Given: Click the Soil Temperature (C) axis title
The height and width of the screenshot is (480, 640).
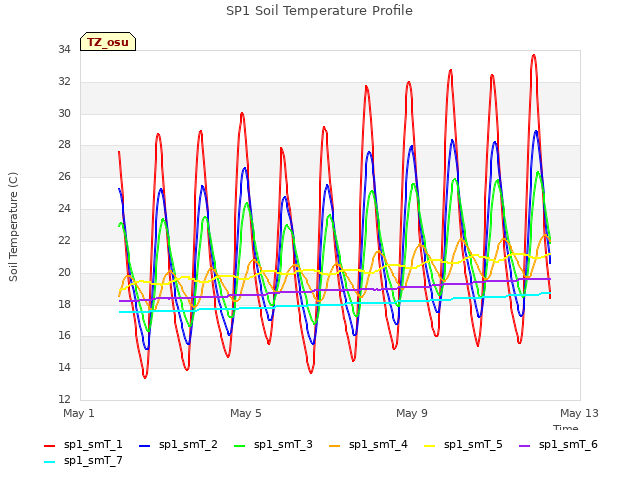Looking at the screenshot, I should (13, 227).
